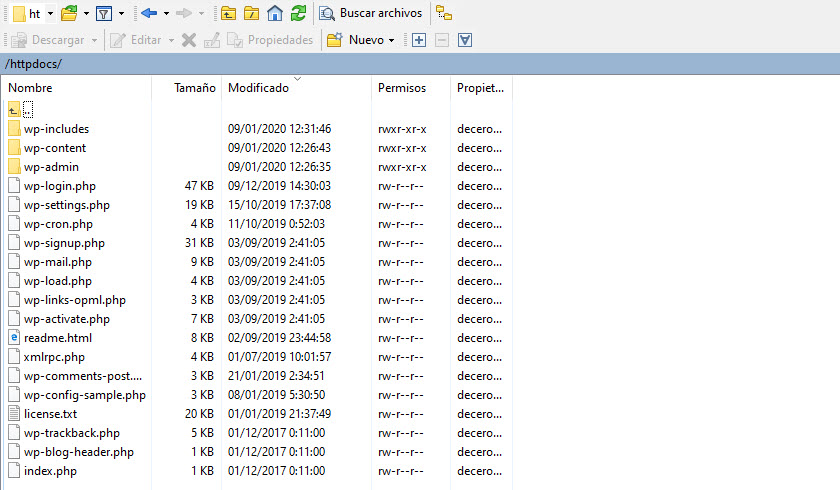The height and width of the screenshot is (490, 840).
Task: Select wp-blog-header.php file
Action: (x=78, y=452)
